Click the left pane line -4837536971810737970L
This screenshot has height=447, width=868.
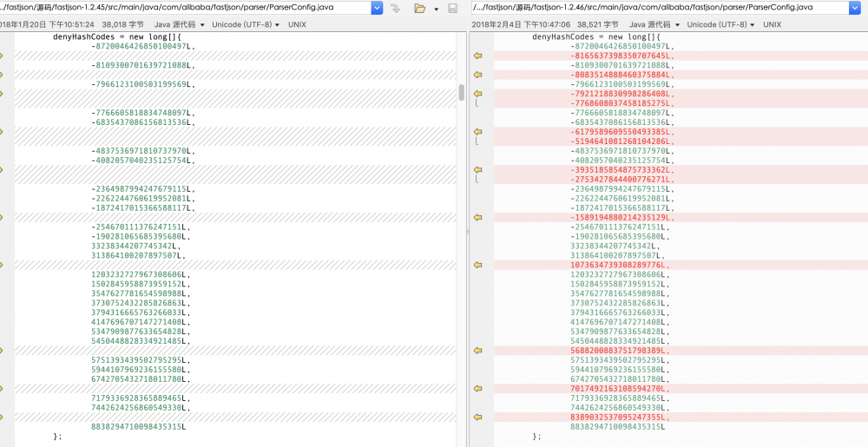tap(143, 150)
